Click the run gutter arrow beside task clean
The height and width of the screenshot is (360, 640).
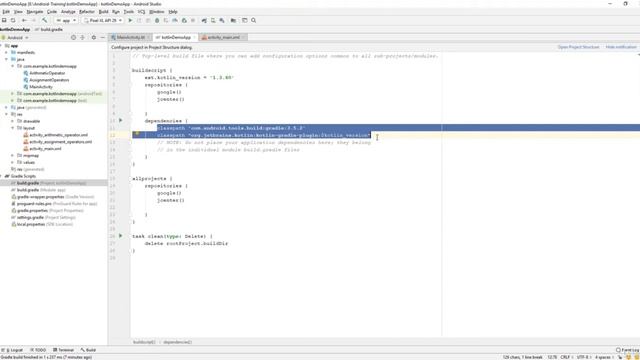120,236
